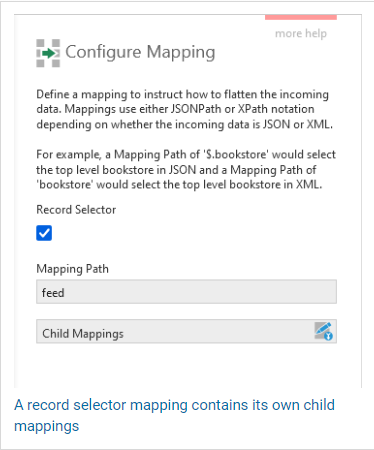
Task: Click the Mapping Path label
Action: click(x=72, y=269)
